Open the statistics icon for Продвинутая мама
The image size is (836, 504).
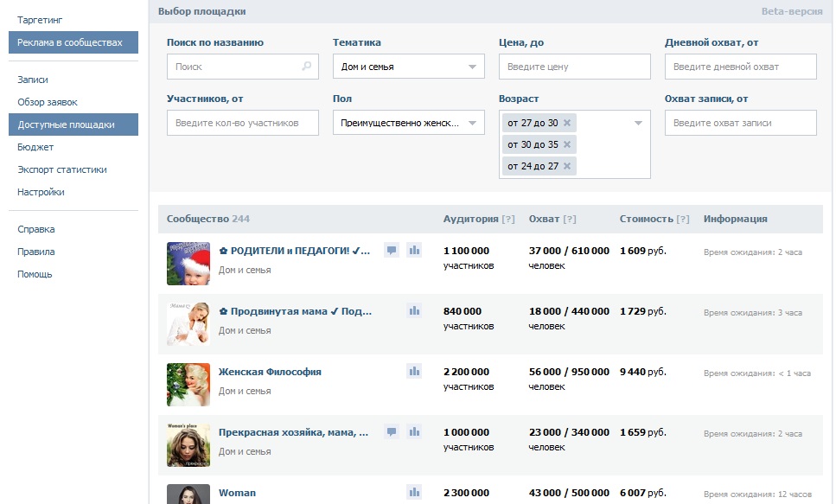pyautogui.click(x=414, y=310)
